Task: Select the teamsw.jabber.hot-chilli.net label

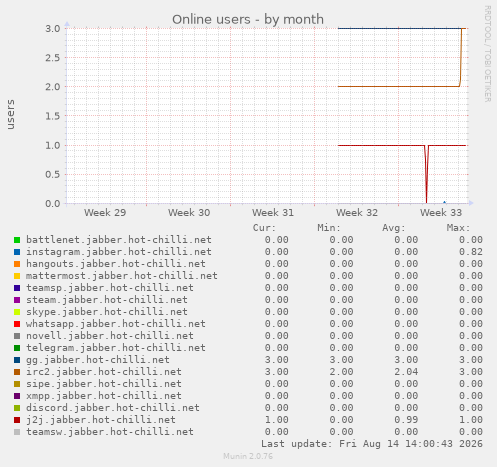Action: click(x=110, y=432)
